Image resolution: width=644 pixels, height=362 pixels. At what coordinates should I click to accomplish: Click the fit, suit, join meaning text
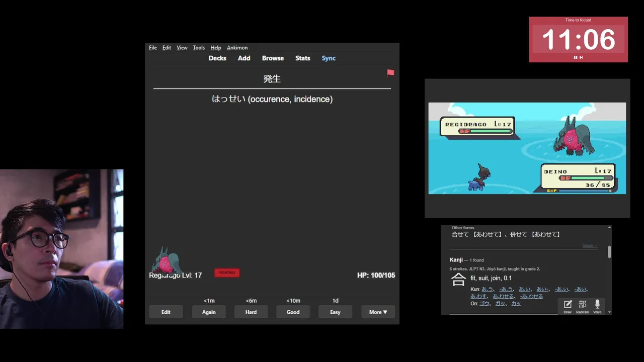tap(491, 278)
